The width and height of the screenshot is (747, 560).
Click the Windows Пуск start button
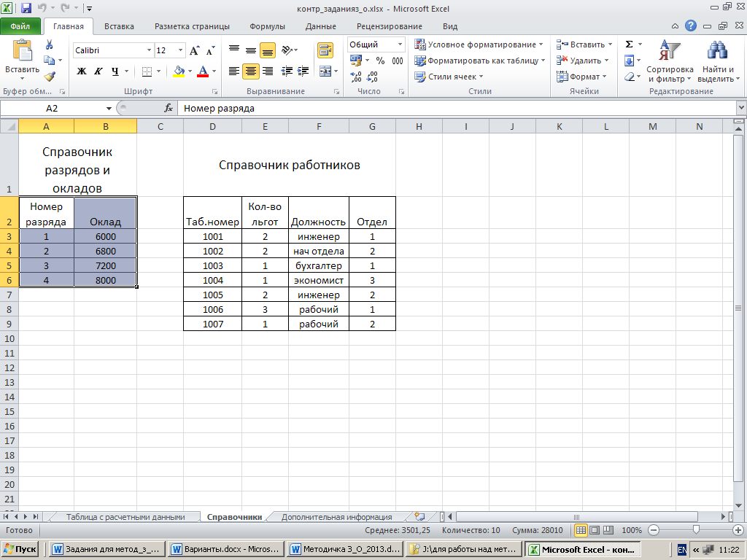20,549
